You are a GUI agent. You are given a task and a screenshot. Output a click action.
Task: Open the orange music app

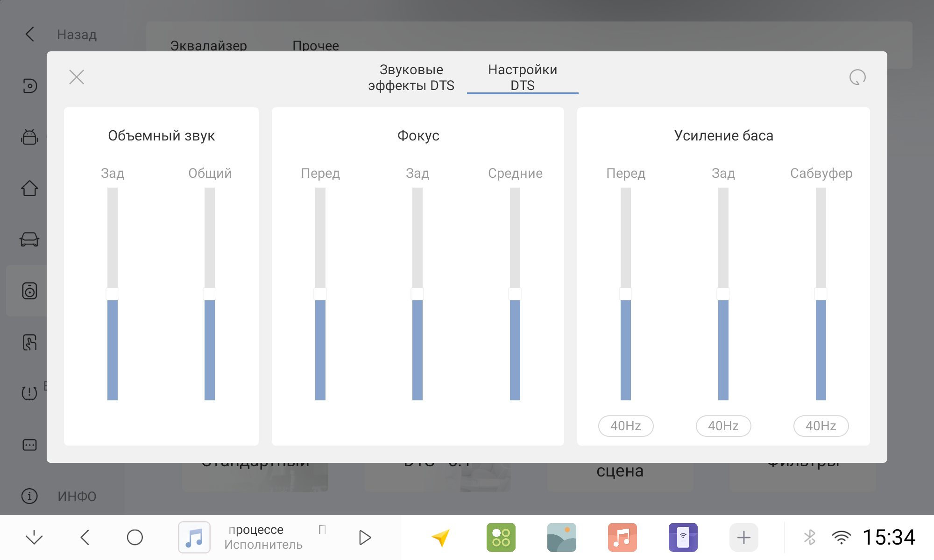pos(623,538)
